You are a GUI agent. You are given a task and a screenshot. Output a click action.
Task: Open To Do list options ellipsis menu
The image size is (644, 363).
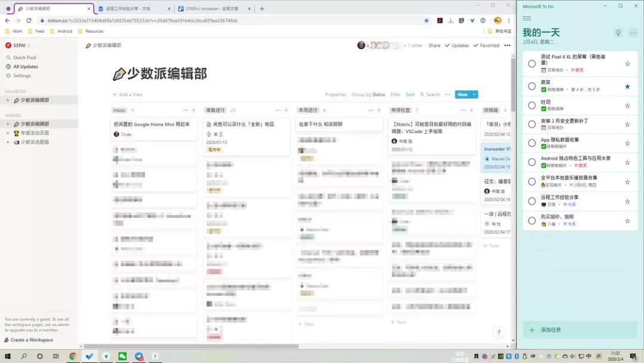[x=633, y=33]
